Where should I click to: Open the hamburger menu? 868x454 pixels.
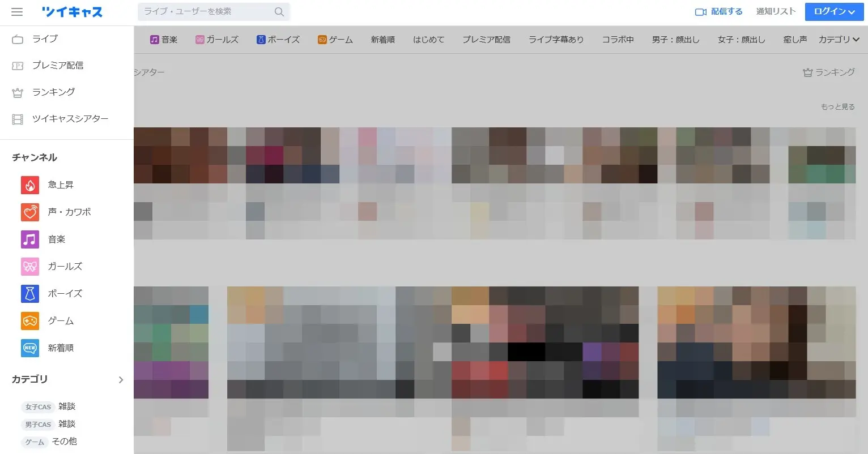[17, 12]
